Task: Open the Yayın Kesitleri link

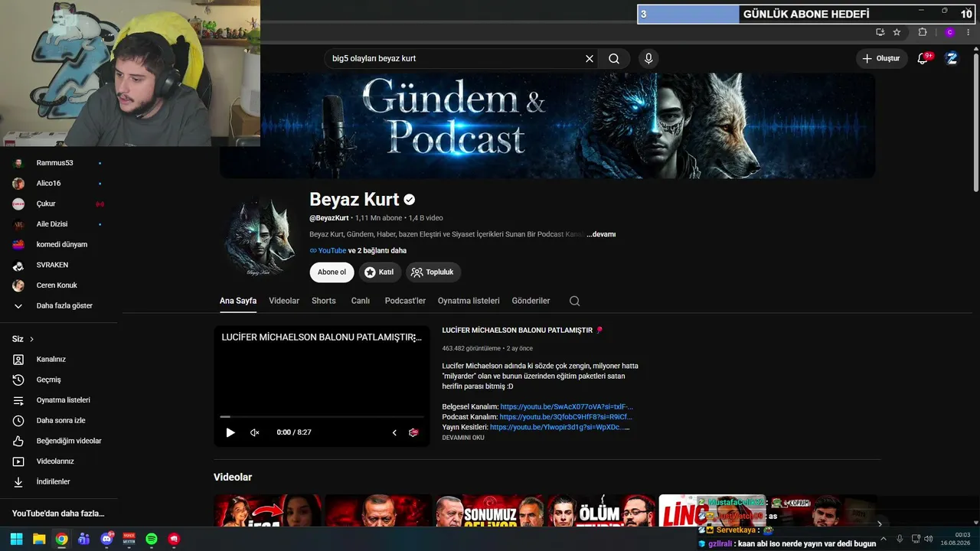Action: click(x=560, y=427)
